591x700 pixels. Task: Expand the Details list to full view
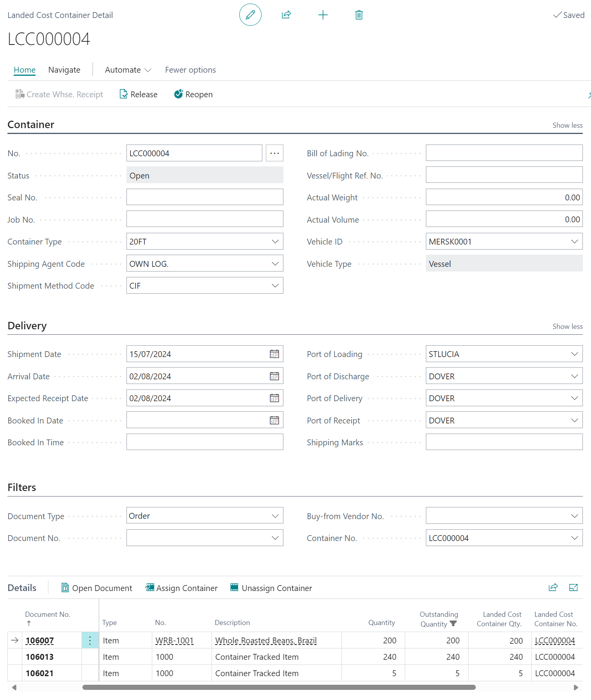(573, 587)
